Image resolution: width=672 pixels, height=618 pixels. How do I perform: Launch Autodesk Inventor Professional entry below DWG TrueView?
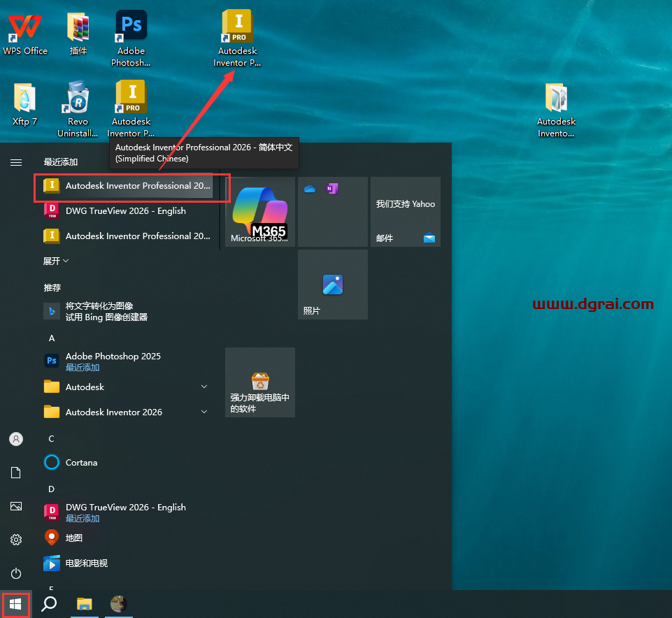[x=127, y=236]
